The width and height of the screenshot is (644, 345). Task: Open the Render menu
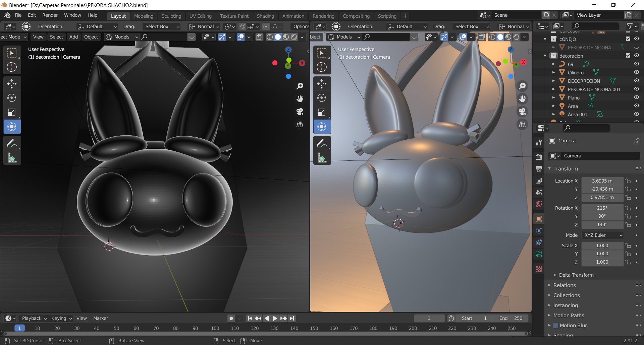(x=50, y=15)
